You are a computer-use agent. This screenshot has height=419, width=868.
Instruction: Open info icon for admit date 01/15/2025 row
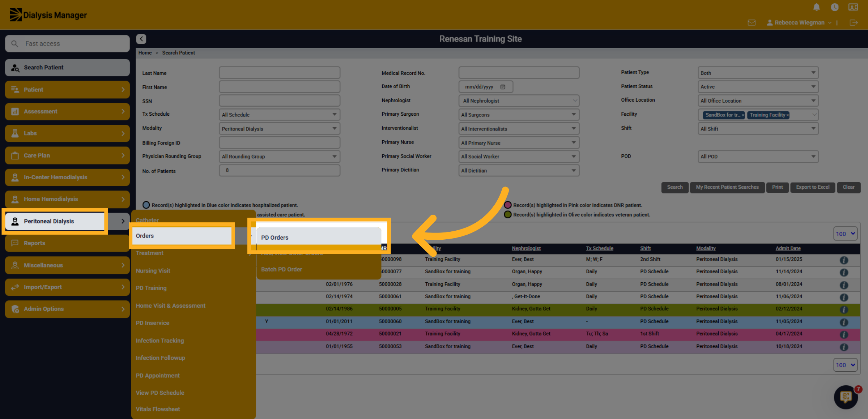tap(844, 260)
